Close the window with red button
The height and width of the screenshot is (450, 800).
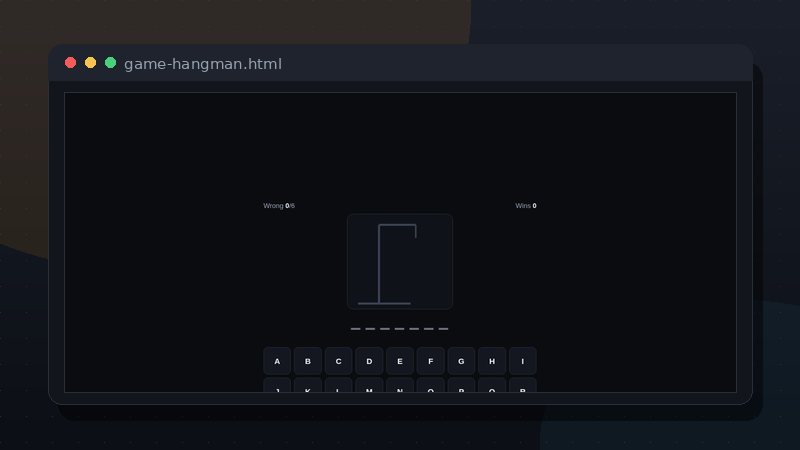click(70, 63)
